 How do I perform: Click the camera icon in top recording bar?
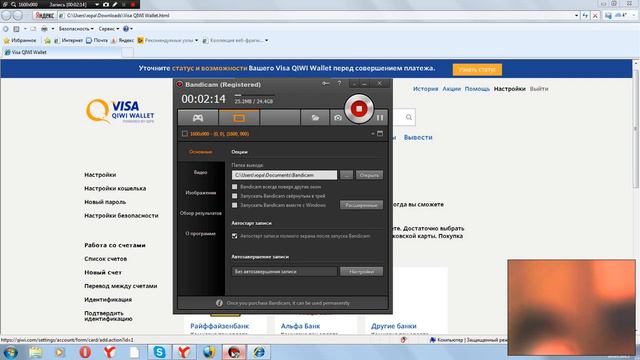point(106,4)
